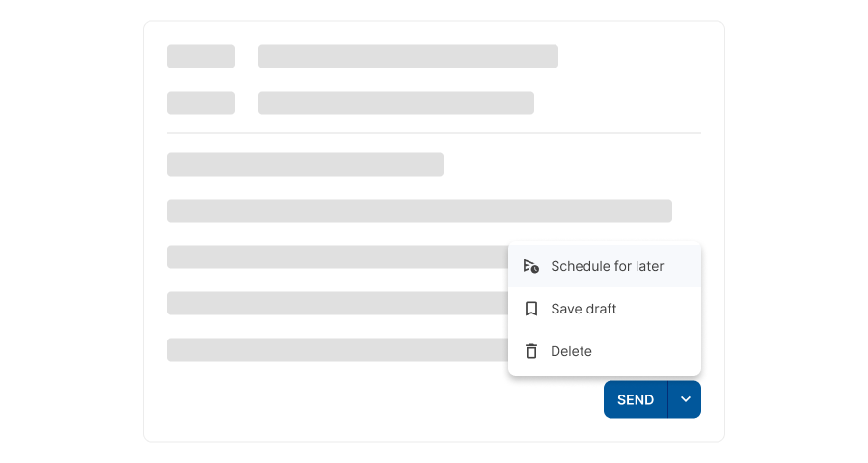Select the Schedule for later menu label

point(607,266)
